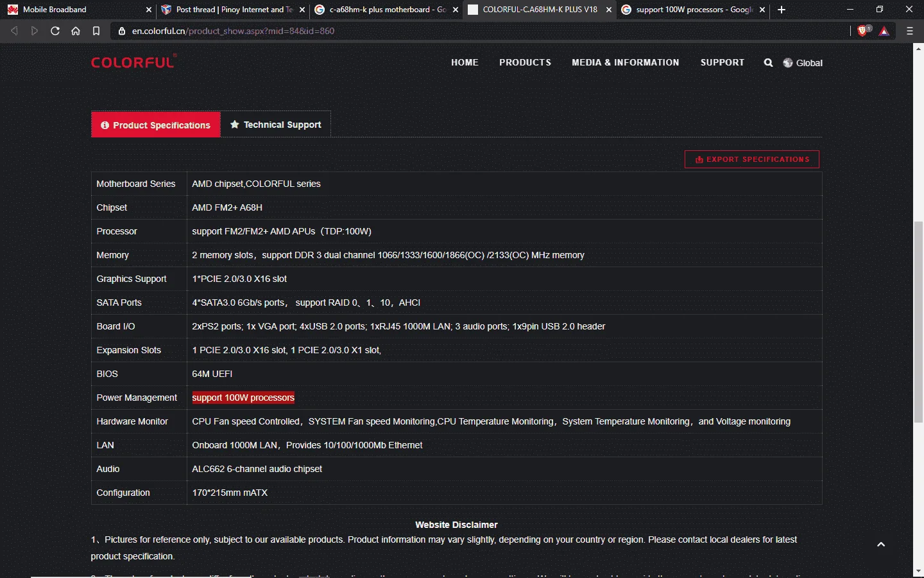
Task: Click '1*PCIE 2.0/3.0 X16 slot' value
Action: [239, 279]
